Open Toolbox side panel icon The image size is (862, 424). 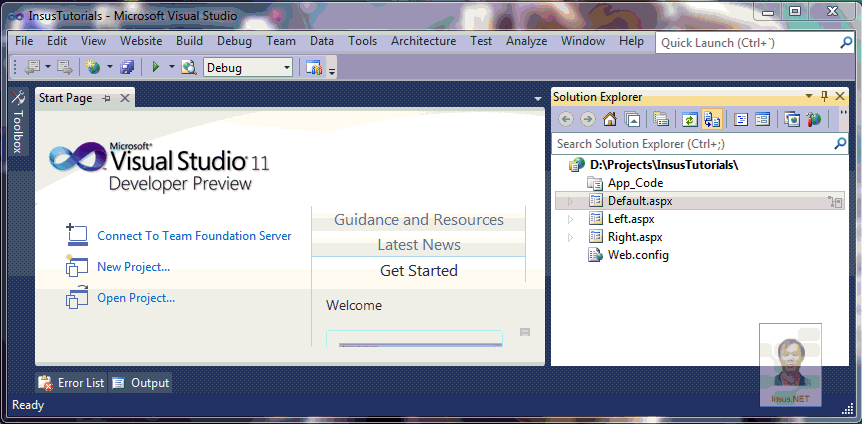18,98
